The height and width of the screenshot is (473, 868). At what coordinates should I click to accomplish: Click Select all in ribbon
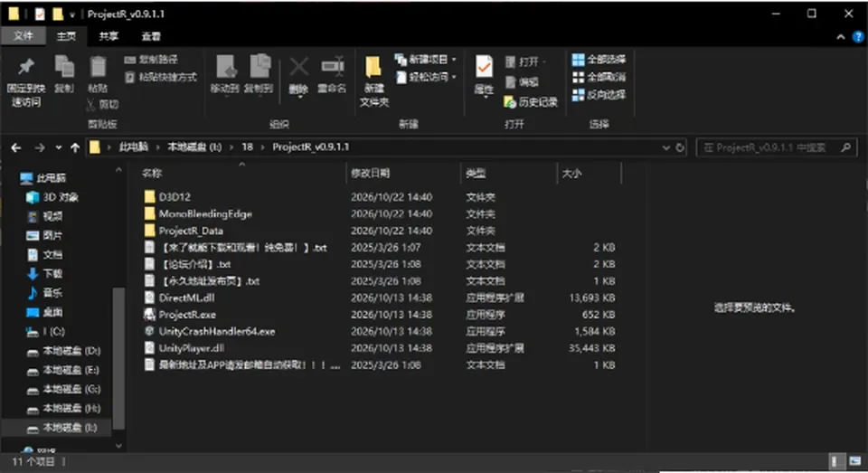599,60
